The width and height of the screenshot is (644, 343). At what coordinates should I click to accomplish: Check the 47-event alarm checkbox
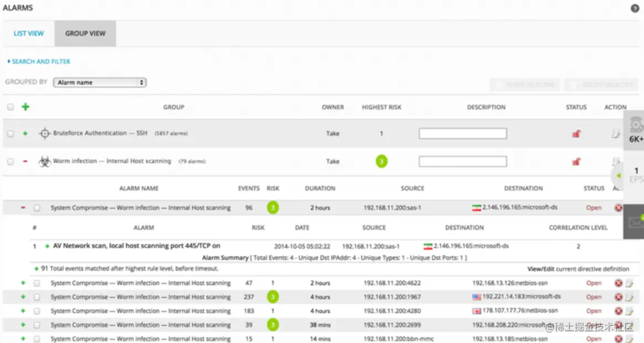pyautogui.click(x=37, y=283)
